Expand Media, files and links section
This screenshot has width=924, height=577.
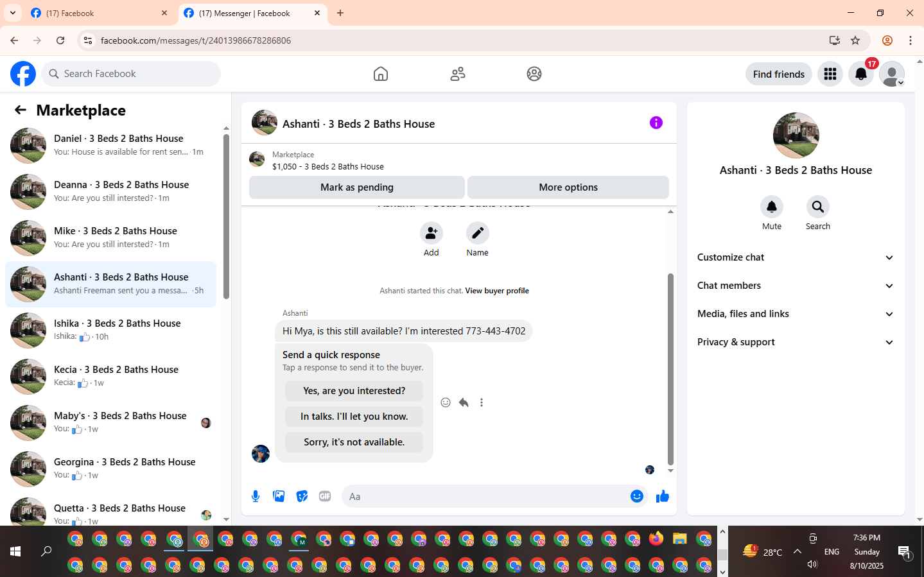[x=796, y=314]
